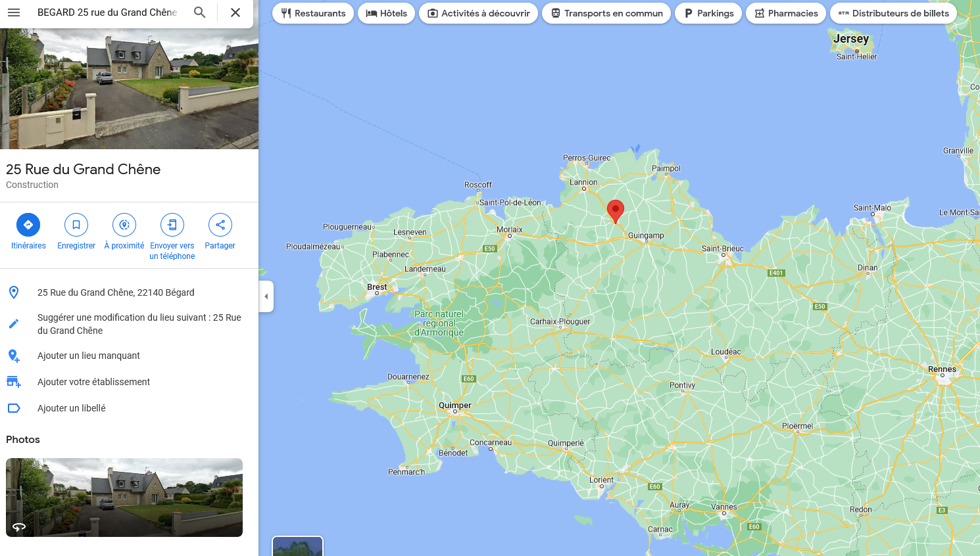This screenshot has height=556, width=980.
Task: Show Transports en commun
Action: pos(606,13)
